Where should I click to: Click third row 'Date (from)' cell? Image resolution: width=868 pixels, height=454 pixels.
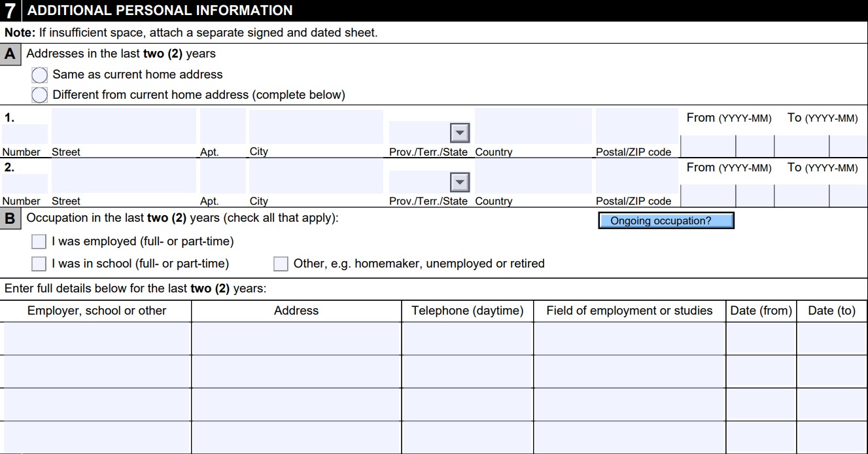pyautogui.click(x=761, y=404)
